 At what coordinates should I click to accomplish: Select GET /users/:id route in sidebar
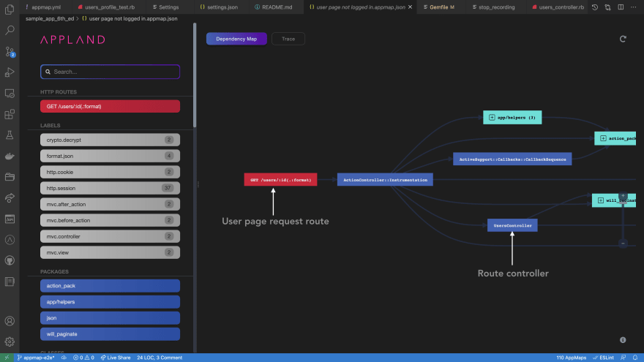coord(110,106)
